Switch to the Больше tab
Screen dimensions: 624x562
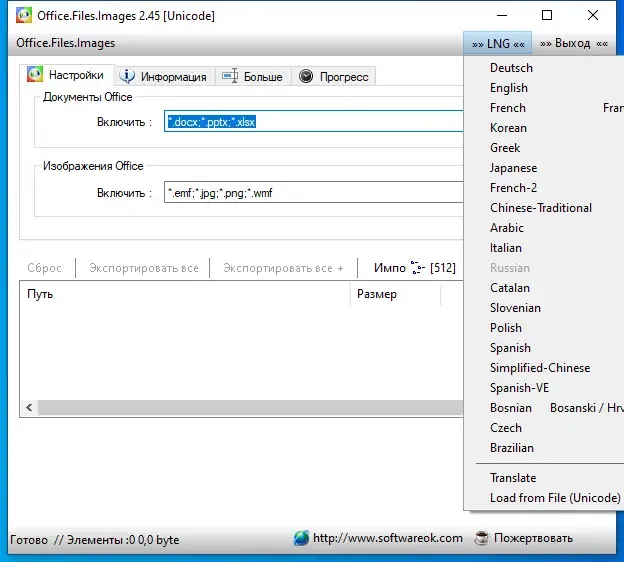click(253, 76)
